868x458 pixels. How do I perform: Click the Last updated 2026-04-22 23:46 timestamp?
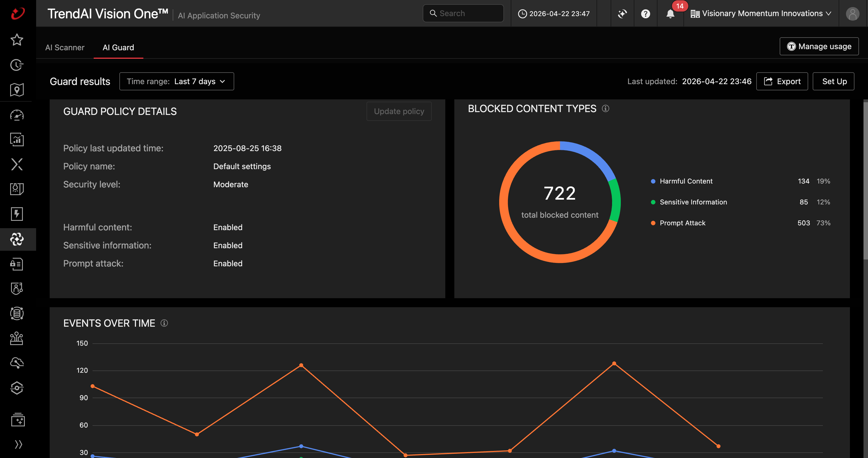pos(716,81)
